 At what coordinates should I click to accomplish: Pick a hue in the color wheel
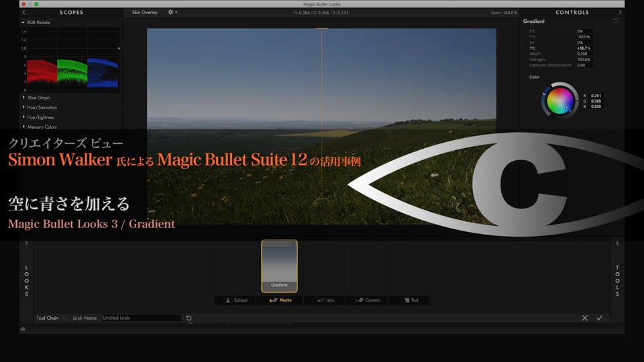[x=559, y=101]
